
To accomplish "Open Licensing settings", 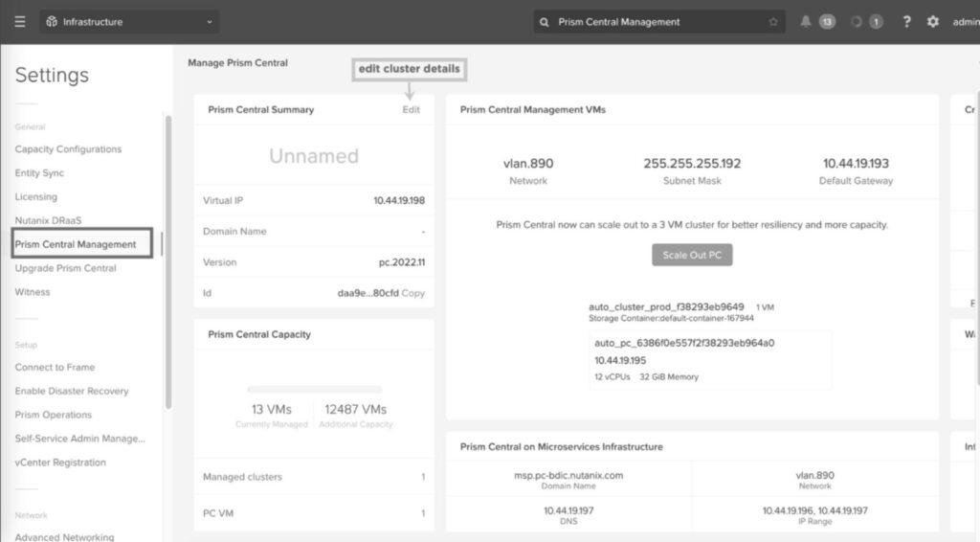I will [x=36, y=196].
